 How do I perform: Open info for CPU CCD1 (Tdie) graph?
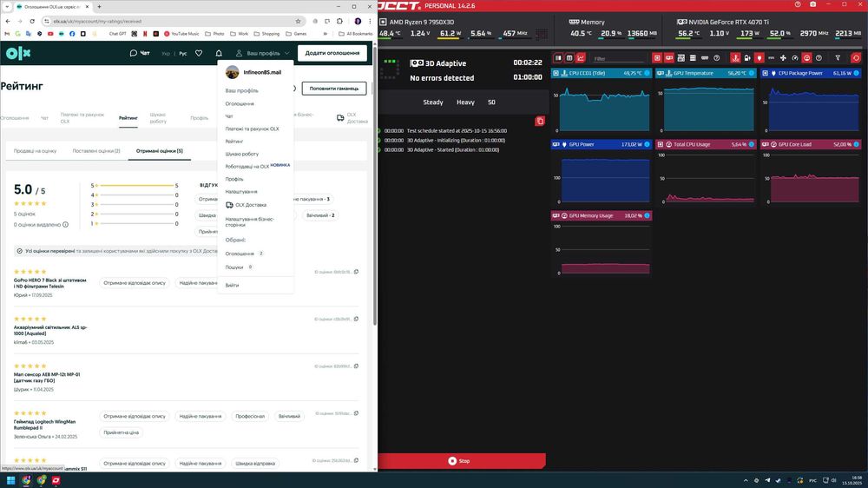[647, 73]
